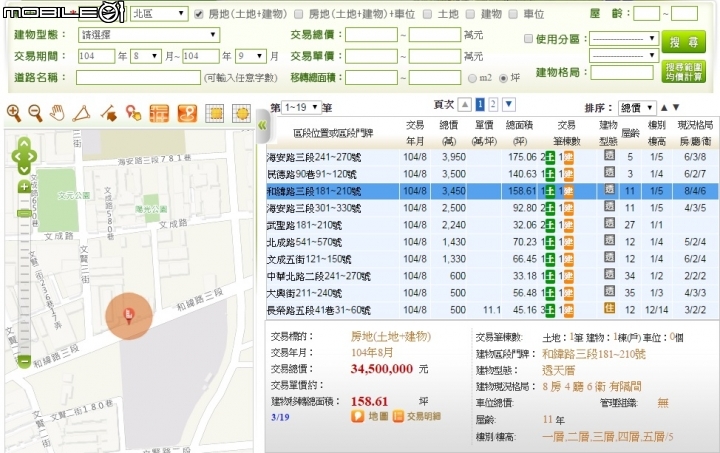Click building icon in 武聖路181~210號 row

pyautogui.click(x=568, y=225)
